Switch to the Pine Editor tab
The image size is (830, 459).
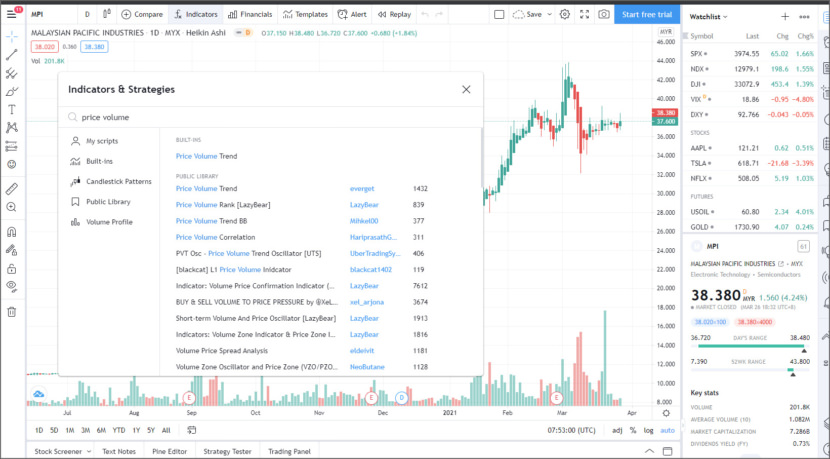[170, 451]
